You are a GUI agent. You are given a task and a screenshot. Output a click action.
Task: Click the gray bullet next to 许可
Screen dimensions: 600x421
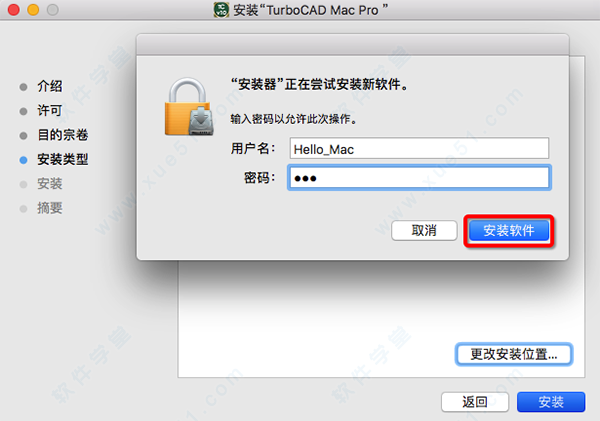23,111
